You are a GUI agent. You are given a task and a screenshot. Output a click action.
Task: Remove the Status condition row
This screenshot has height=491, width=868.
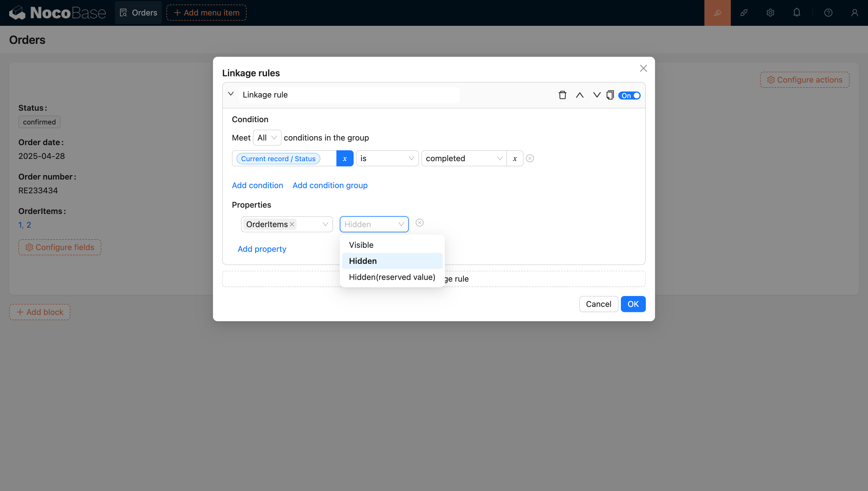point(530,159)
